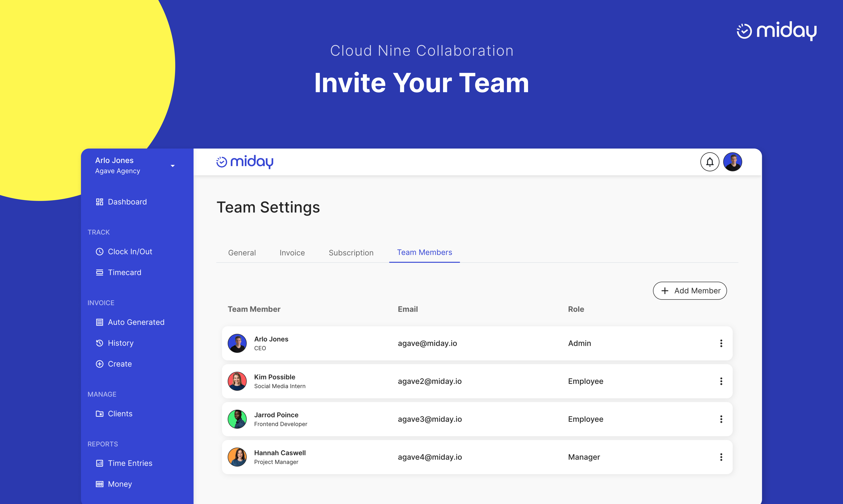
Task: Open the Time Entries report icon
Action: click(x=99, y=463)
